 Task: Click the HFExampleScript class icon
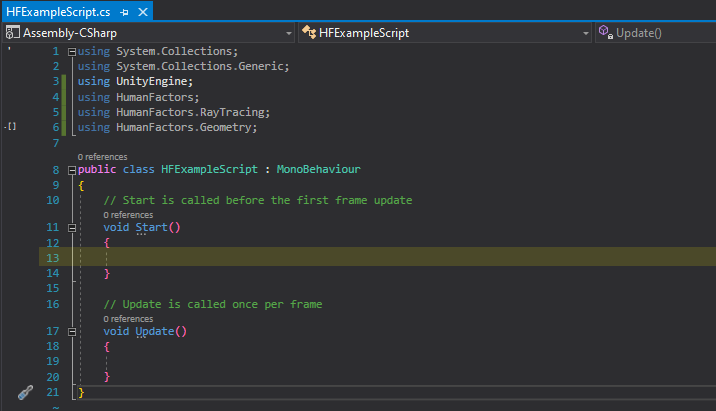(309, 32)
